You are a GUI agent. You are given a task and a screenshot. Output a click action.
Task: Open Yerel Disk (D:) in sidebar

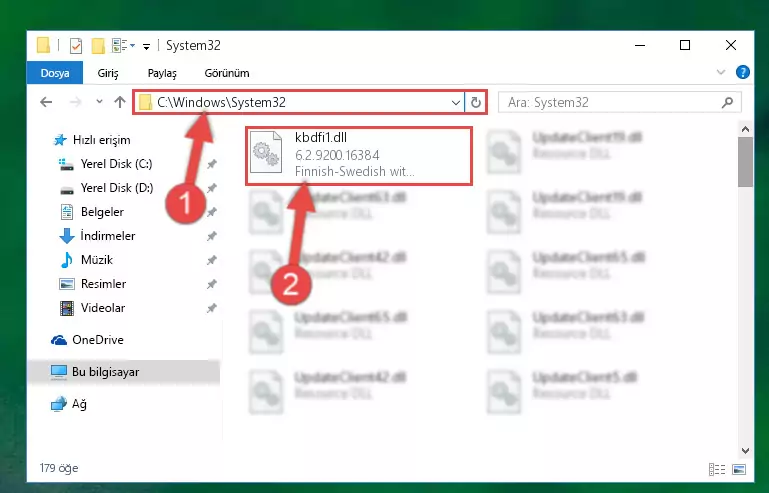tap(117, 188)
